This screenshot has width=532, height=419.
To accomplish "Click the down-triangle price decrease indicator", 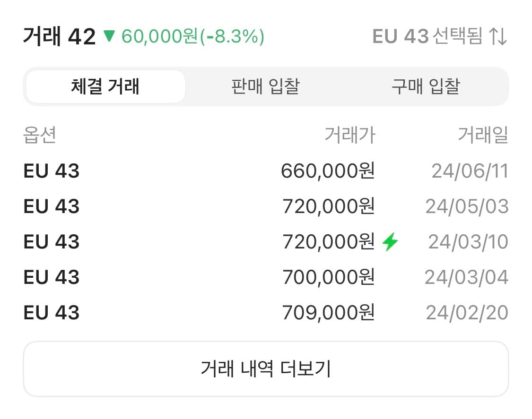I will (x=110, y=36).
